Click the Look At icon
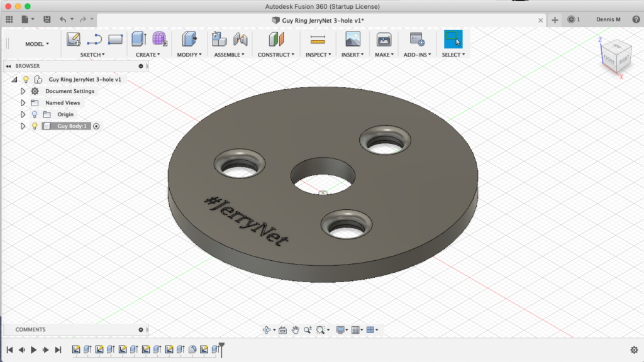644x362 pixels. (x=282, y=330)
